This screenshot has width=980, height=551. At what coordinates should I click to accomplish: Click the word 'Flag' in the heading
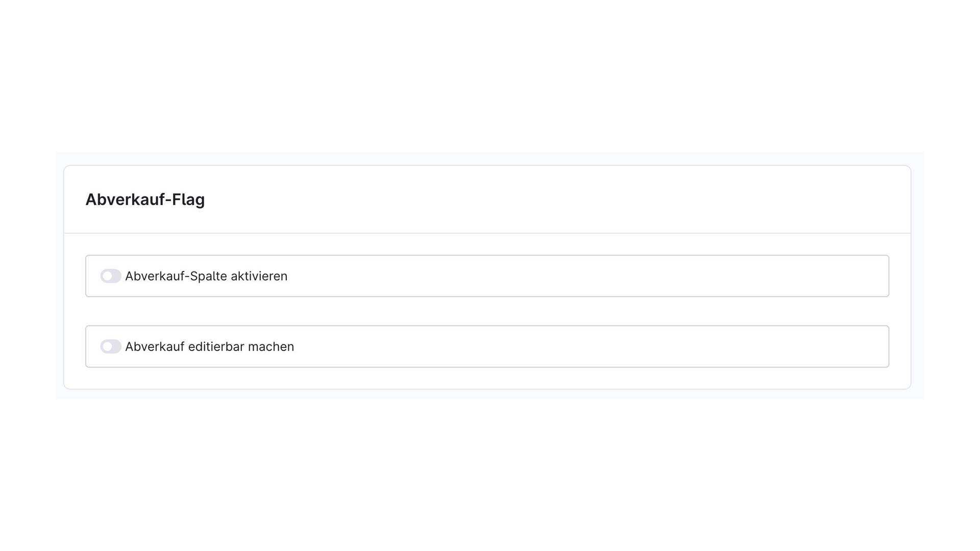[x=188, y=199]
